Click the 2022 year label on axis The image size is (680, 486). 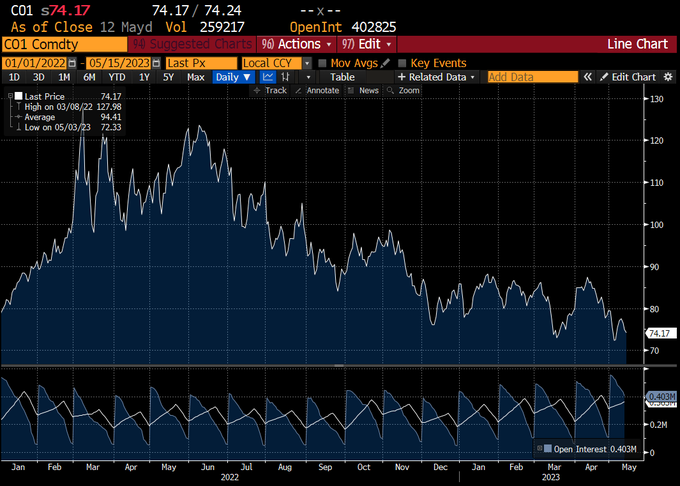point(229,477)
